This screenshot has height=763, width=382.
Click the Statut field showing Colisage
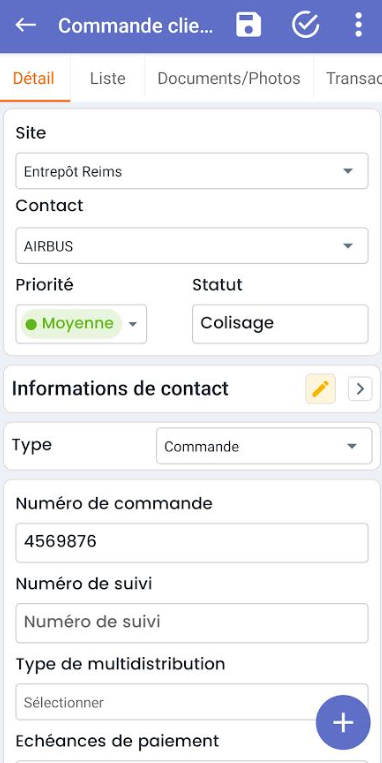[x=280, y=324]
